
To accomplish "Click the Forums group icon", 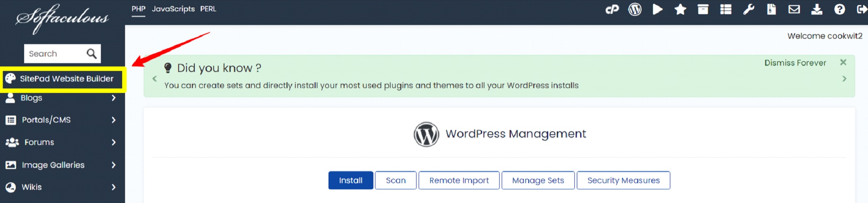I will (12, 142).
